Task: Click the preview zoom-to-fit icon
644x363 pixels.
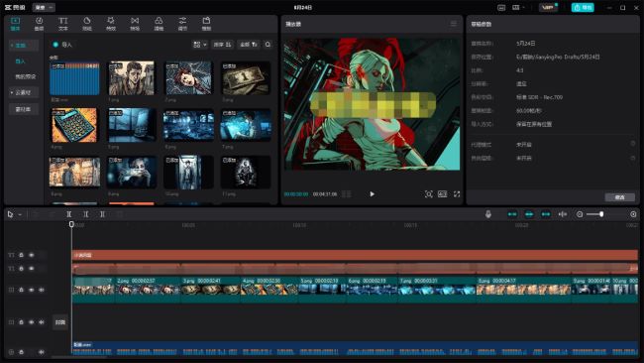Action: tap(428, 194)
